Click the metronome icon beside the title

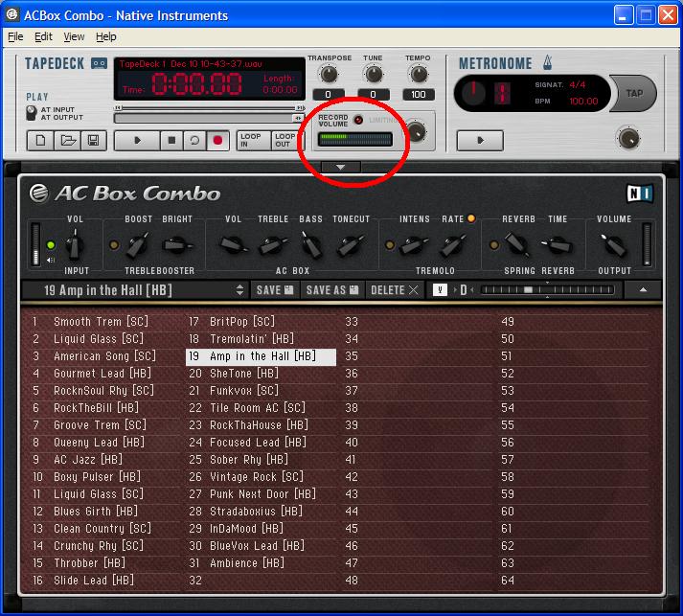[x=548, y=62]
